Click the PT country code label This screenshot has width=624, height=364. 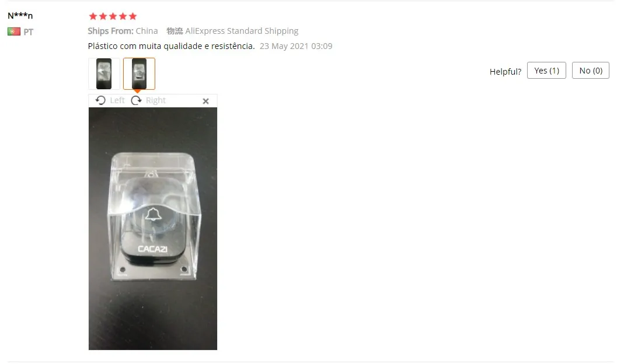[28, 32]
